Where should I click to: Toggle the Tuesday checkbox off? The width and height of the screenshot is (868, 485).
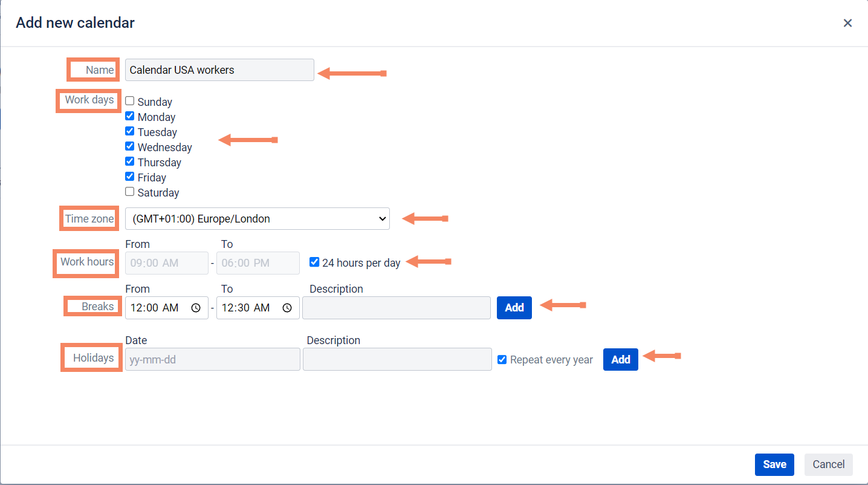[x=130, y=131]
